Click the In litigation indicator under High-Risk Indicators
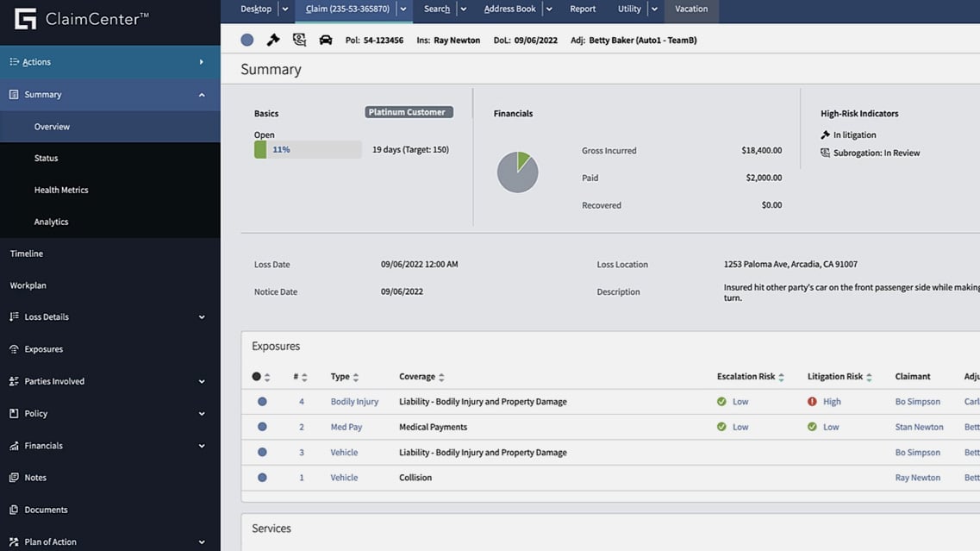Image resolution: width=980 pixels, height=551 pixels. coord(852,135)
